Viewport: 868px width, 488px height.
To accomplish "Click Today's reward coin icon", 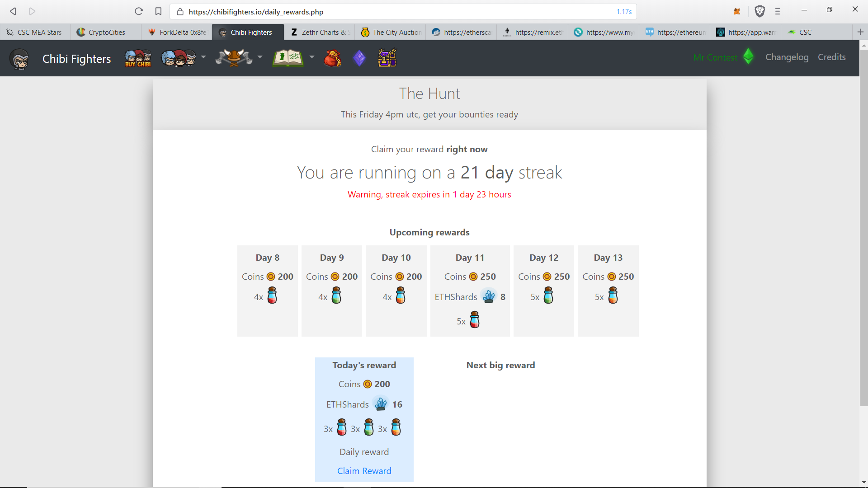I will (x=368, y=384).
